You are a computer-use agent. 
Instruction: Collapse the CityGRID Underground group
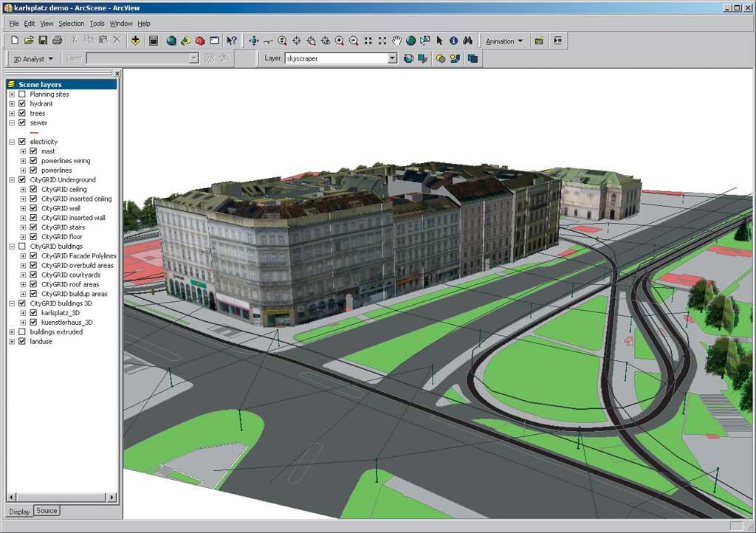(12, 179)
